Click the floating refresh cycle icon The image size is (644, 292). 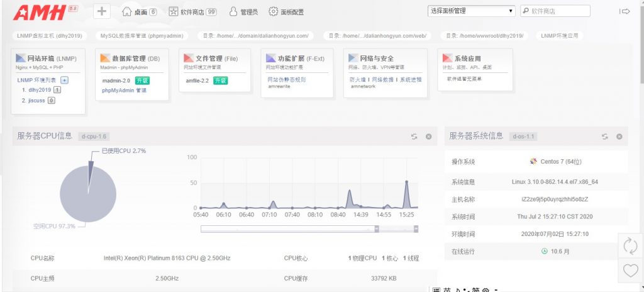pyautogui.click(x=630, y=246)
